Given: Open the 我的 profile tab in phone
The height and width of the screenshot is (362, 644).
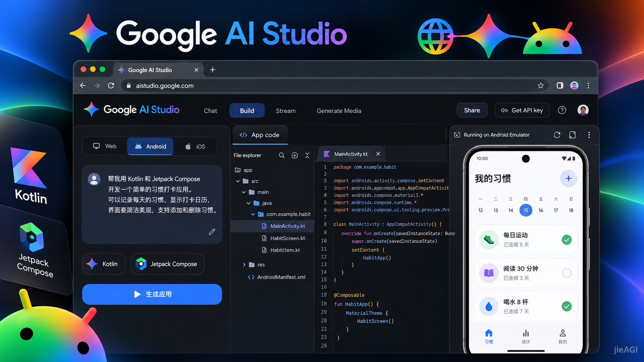Looking at the screenshot, I should (563, 337).
